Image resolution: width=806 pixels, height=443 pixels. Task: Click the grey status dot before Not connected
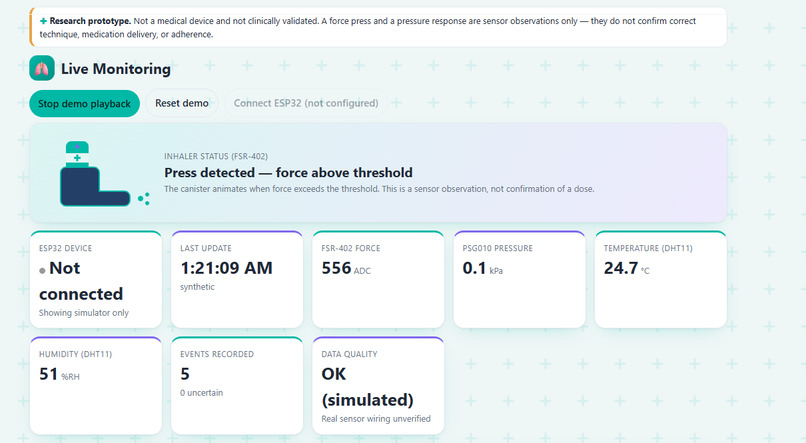[x=42, y=270]
